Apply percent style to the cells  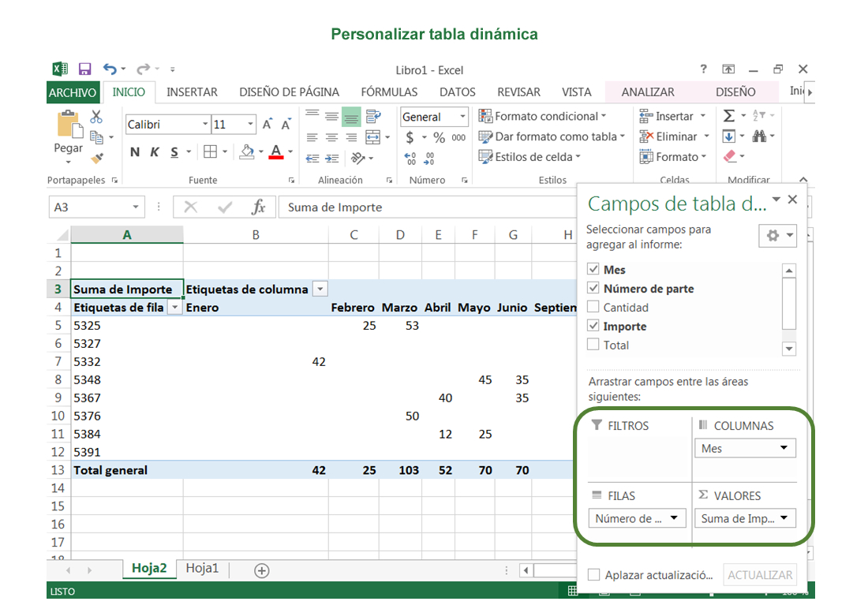click(x=439, y=137)
